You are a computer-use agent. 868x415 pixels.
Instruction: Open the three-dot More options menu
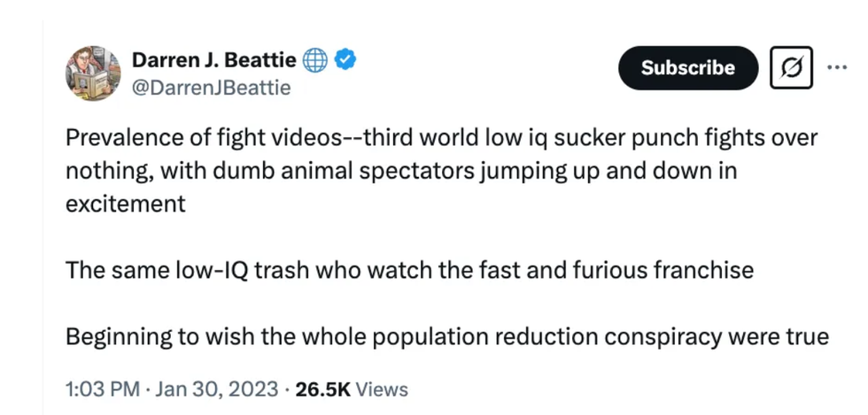pyautogui.click(x=836, y=67)
